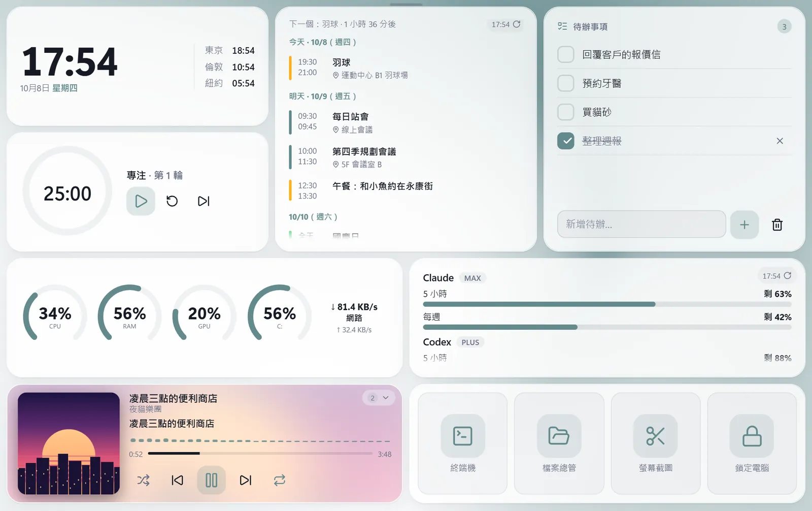Click the 倫敦 10:54 world clock
Viewport: 812px width, 511px height.
pos(229,67)
